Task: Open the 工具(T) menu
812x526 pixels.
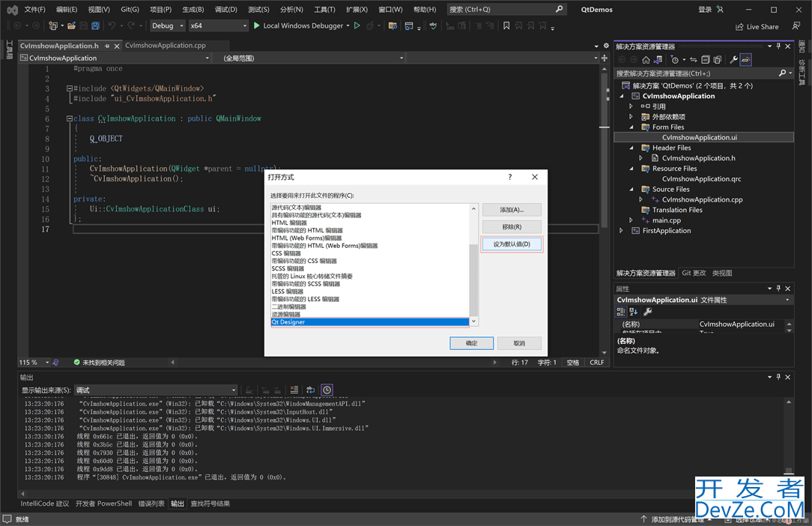Action: (x=324, y=9)
